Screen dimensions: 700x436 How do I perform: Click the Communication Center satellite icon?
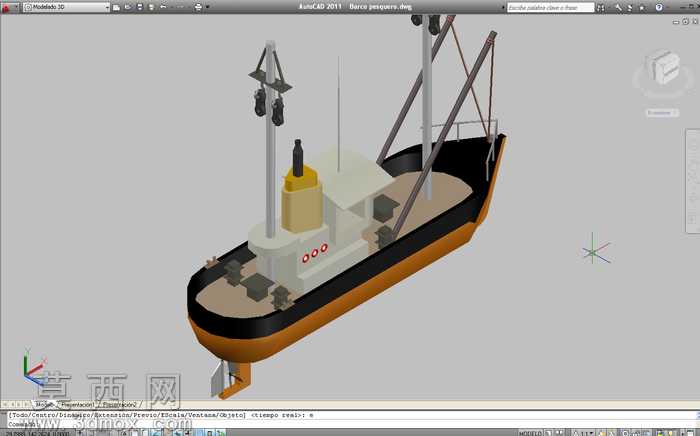[630, 8]
